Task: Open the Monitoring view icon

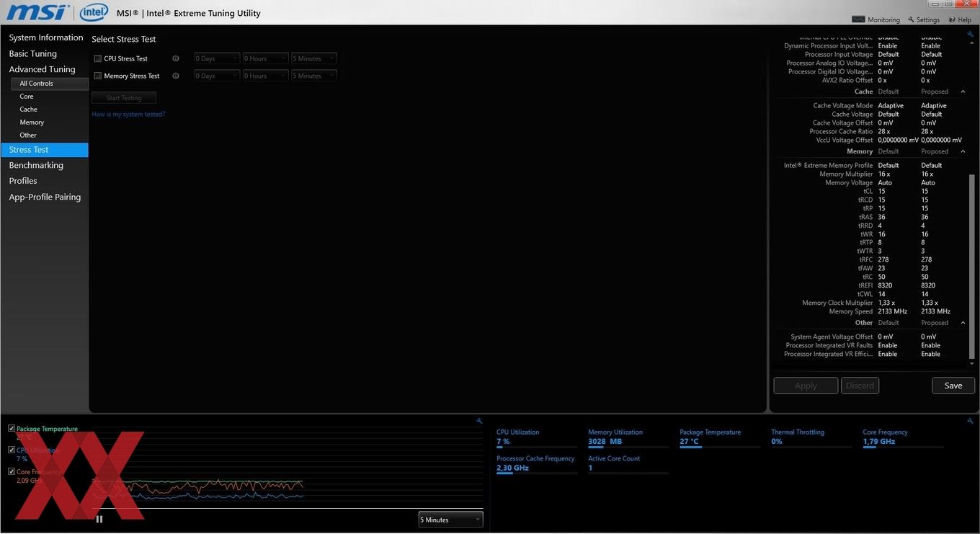Action: [858, 19]
